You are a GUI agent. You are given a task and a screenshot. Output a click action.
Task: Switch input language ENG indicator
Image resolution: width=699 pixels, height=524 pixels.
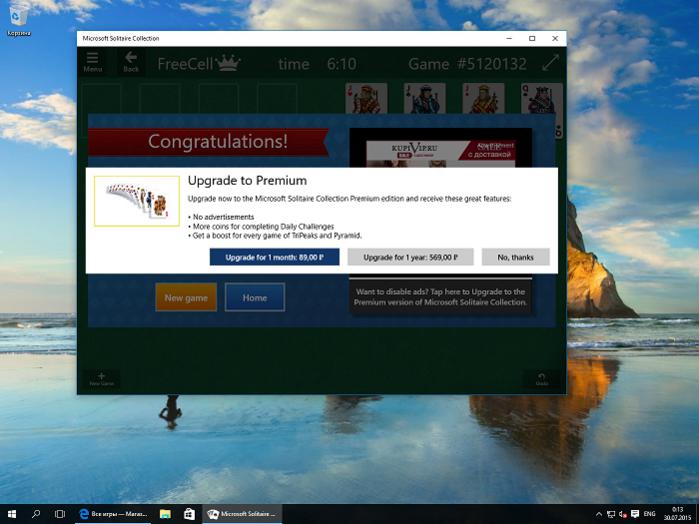click(x=650, y=514)
